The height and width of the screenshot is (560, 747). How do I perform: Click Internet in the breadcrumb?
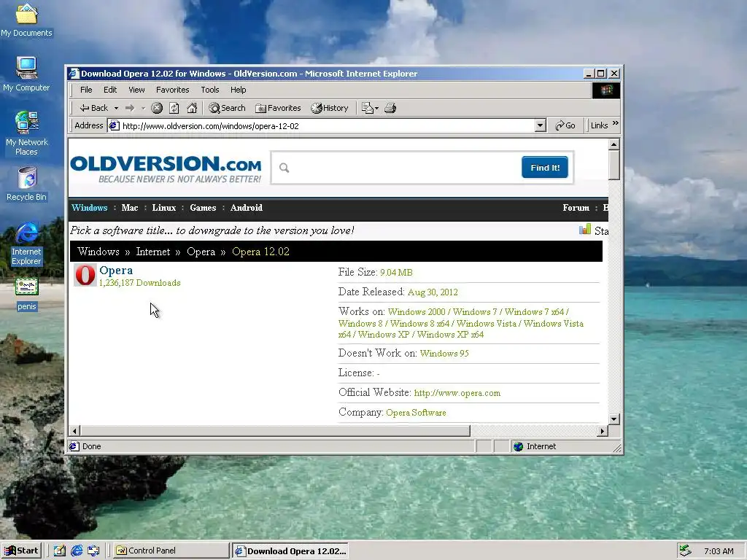[x=153, y=252]
